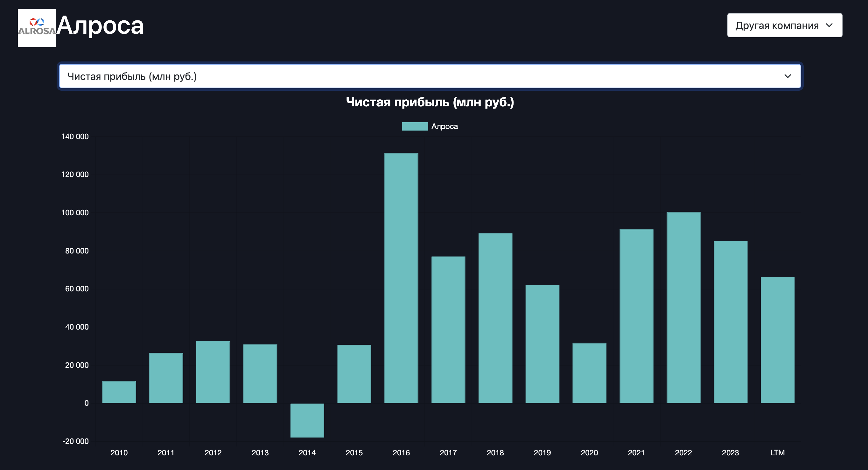The width and height of the screenshot is (868, 470).
Task: Click the 2013 bar in chart
Action: [x=260, y=374]
